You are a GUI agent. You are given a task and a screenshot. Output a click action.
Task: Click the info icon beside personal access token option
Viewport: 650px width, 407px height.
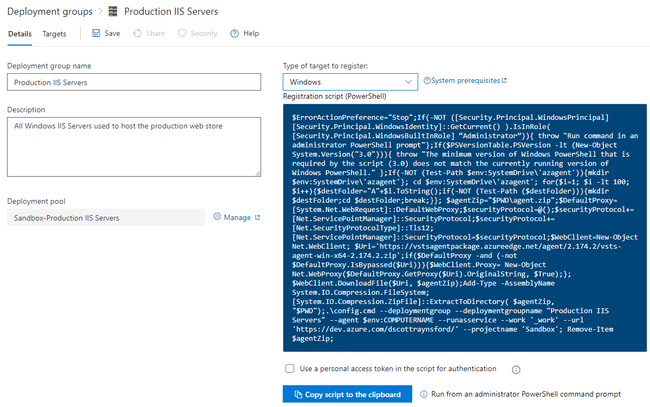516,369
